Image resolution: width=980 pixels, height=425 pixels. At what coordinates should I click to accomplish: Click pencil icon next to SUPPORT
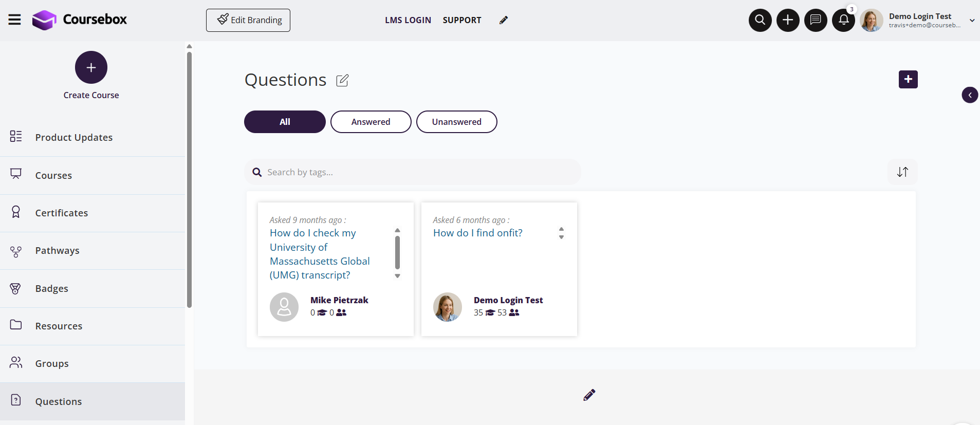[504, 20]
